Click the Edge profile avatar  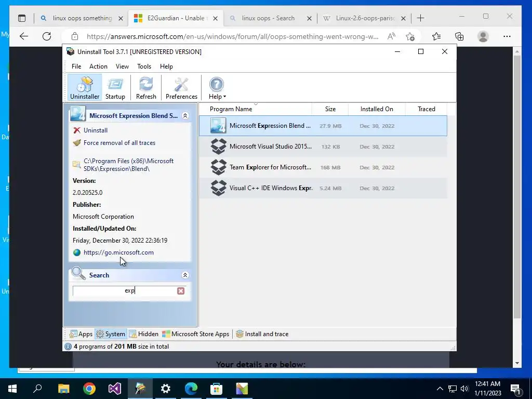tap(483, 36)
